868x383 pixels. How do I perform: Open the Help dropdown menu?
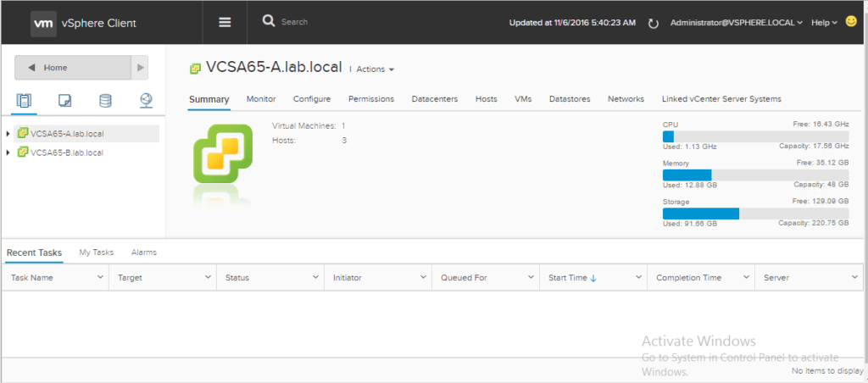click(x=824, y=23)
